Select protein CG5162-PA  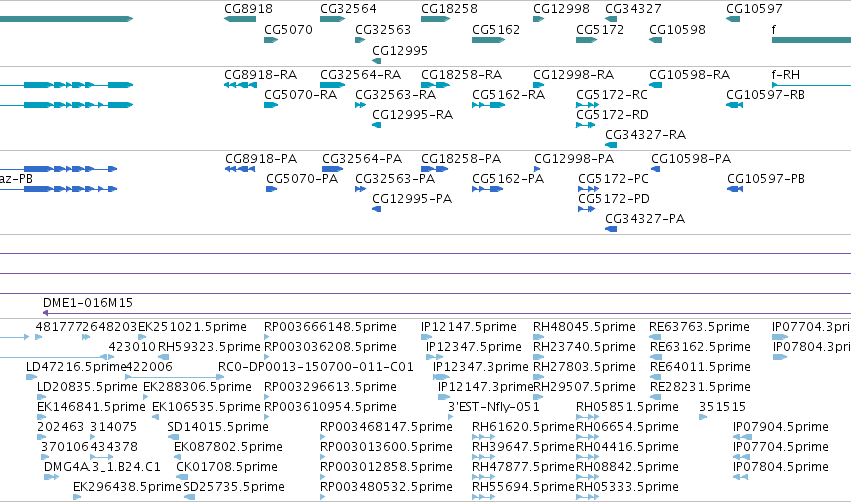(508, 179)
